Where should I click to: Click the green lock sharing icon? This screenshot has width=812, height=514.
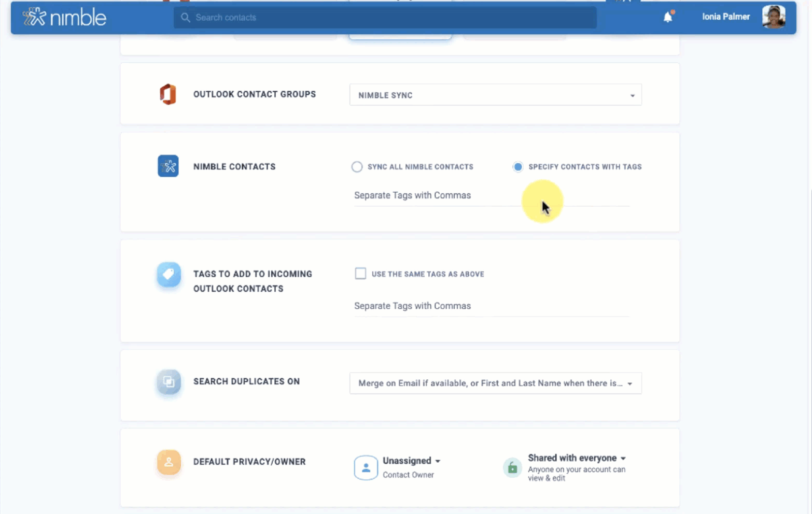pyautogui.click(x=512, y=468)
